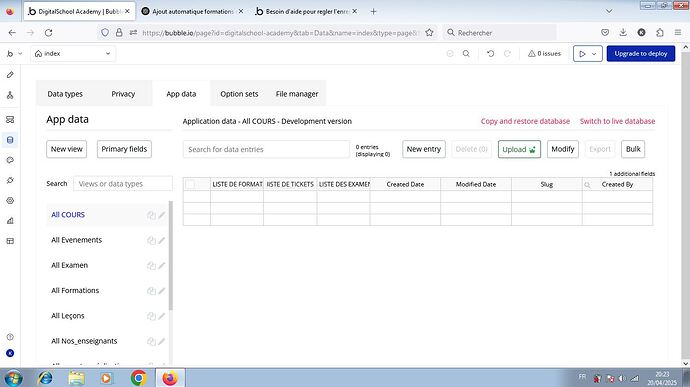Click the Modified Date column header
Image resolution: width=690 pixels, height=387 pixels.
476,184
